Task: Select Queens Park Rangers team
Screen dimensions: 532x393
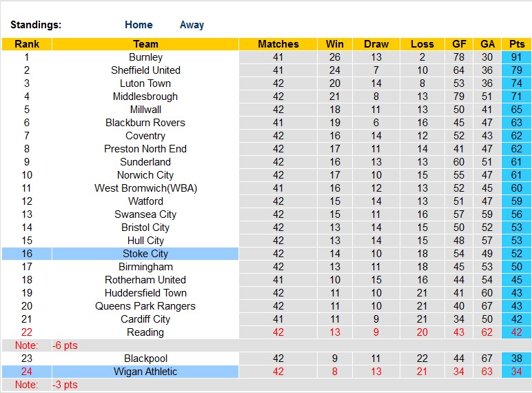Action: pyautogui.click(x=145, y=306)
